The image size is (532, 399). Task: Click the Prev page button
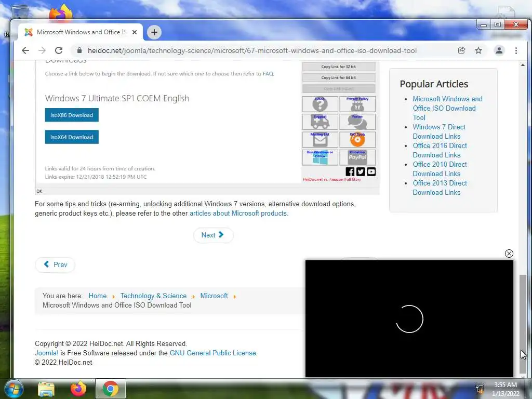tap(55, 264)
